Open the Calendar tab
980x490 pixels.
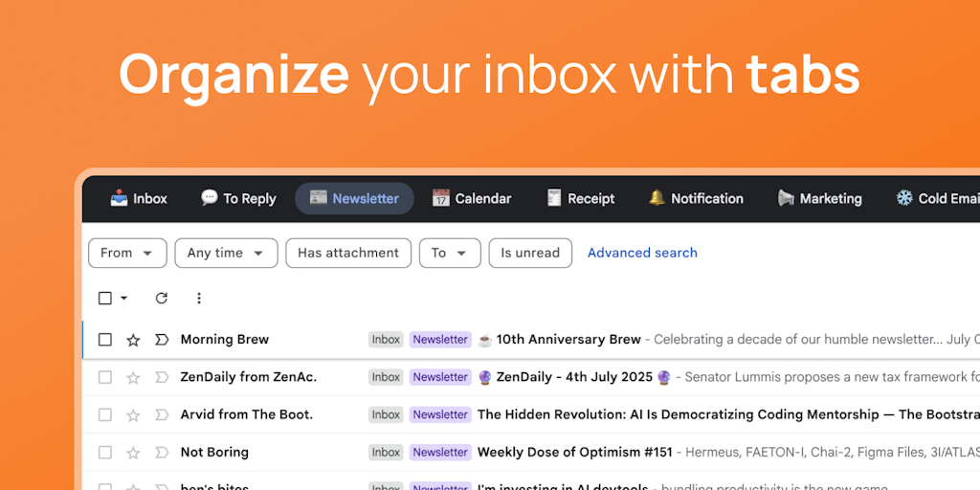click(x=471, y=199)
